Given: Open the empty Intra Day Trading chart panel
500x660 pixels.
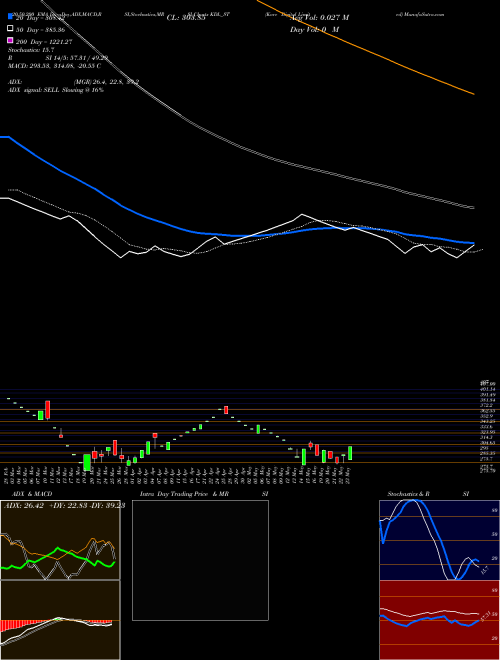Looking at the screenshot, I should [200, 560].
